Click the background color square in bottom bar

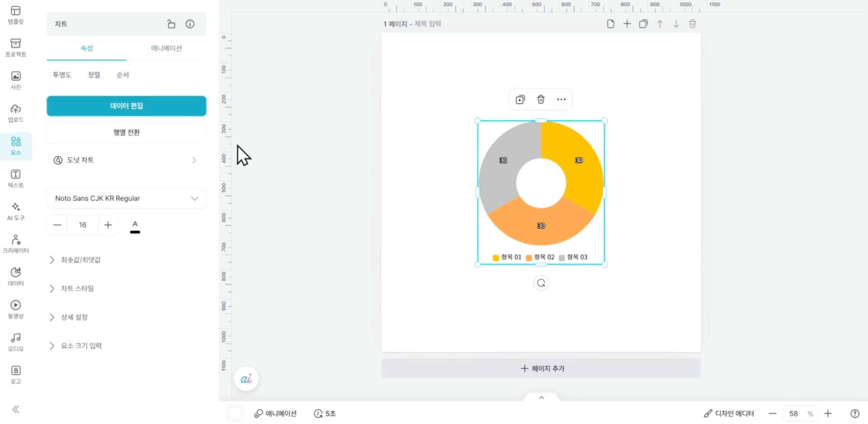coord(235,414)
